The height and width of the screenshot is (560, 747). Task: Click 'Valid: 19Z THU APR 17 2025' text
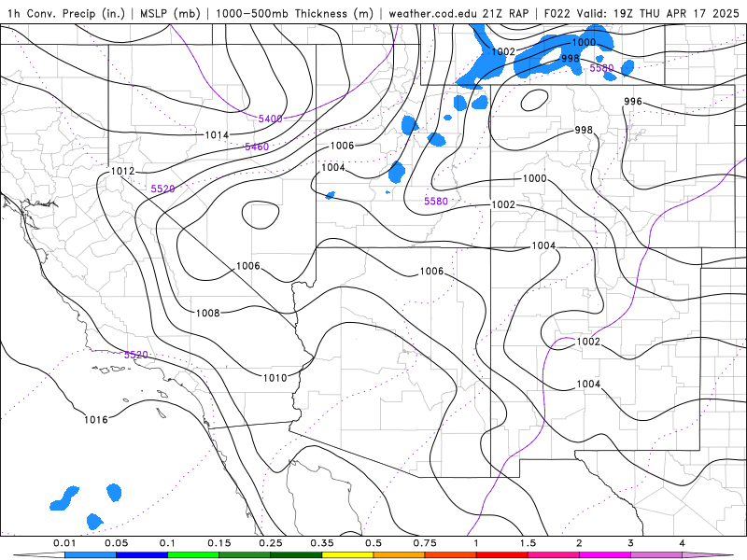point(658,13)
